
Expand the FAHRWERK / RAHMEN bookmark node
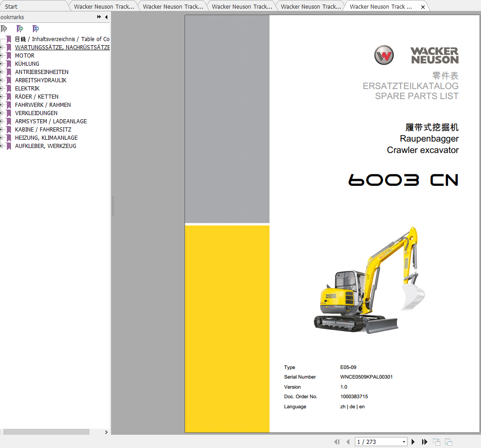pos(1,105)
